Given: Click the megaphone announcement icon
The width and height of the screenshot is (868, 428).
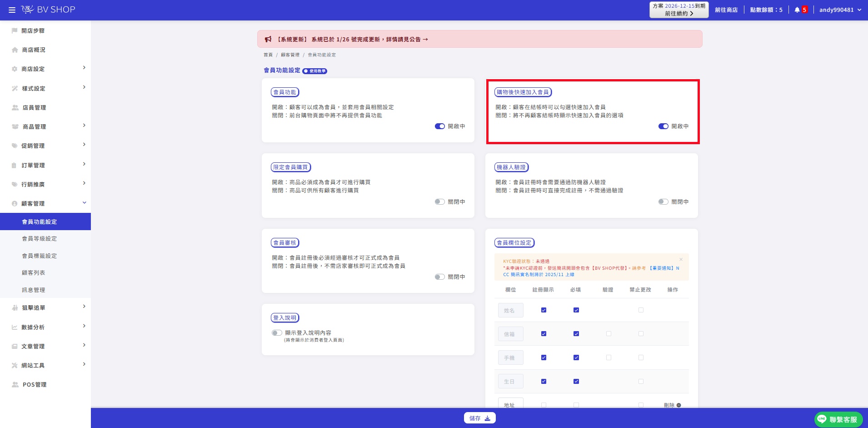Looking at the screenshot, I should (x=268, y=39).
